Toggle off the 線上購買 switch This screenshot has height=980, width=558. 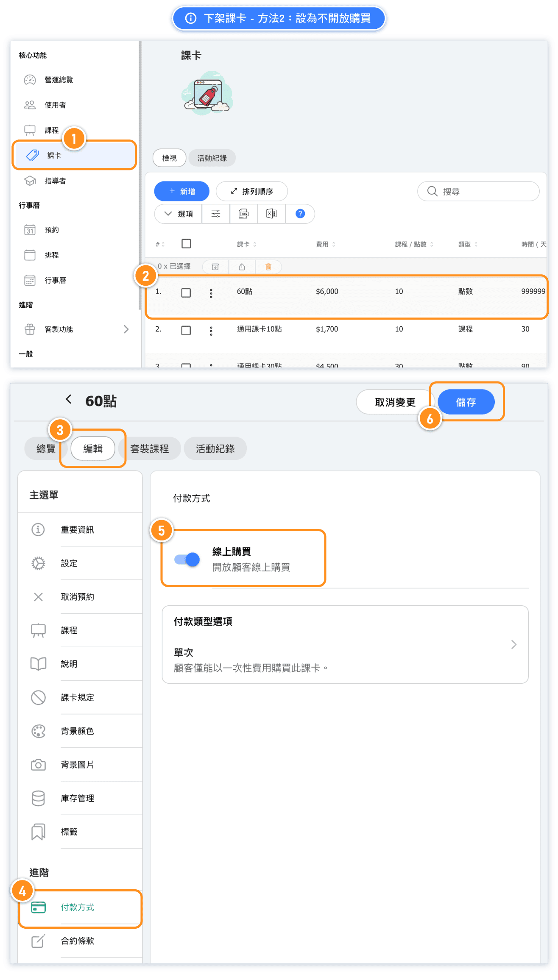pos(187,560)
